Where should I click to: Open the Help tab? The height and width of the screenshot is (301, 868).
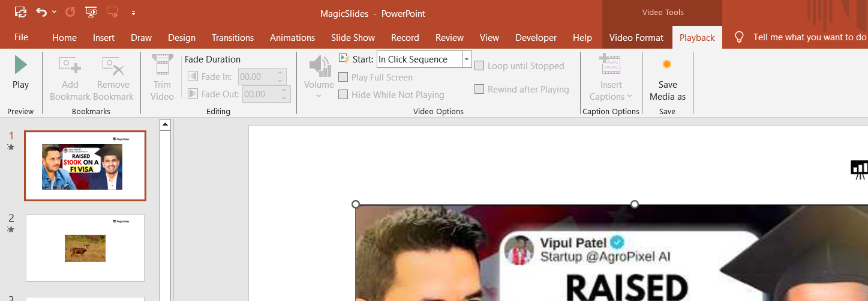coord(582,37)
